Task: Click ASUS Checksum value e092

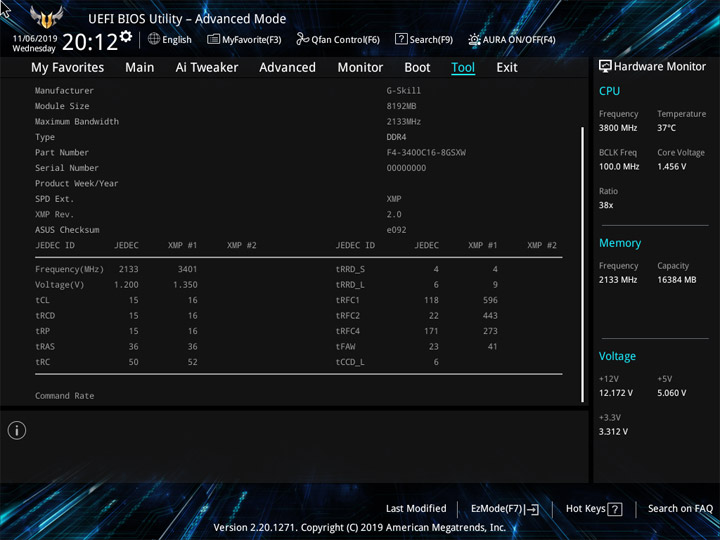Action: coord(396,230)
